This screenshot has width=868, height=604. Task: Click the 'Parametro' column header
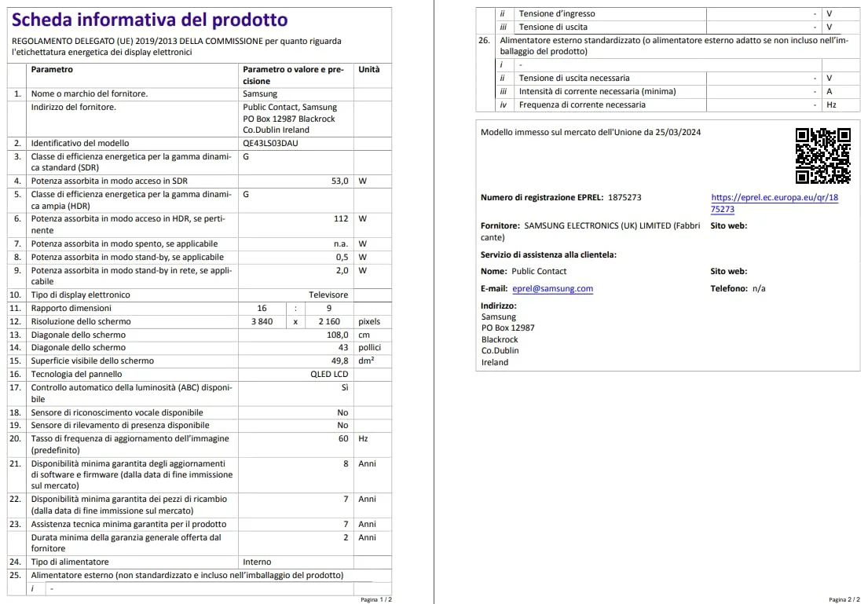pyautogui.click(x=52, y=70)
